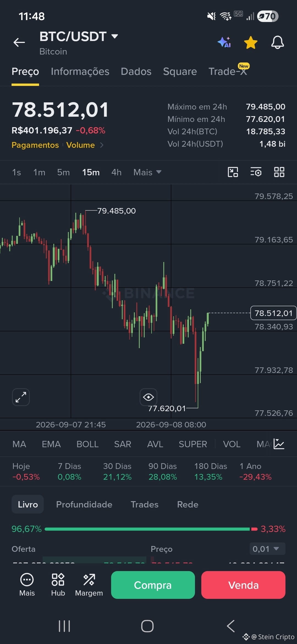Tap the back arrow icon

[19, 42]
